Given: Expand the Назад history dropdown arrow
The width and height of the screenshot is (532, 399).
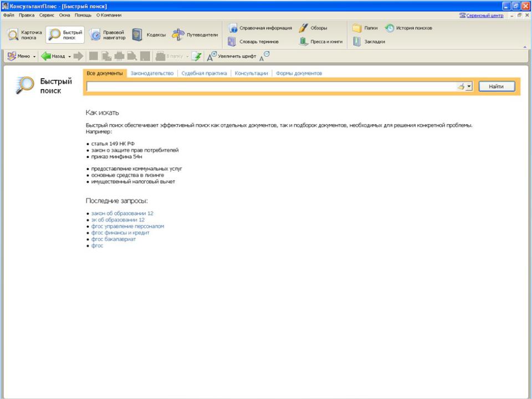Looking at the screenshot, I should 70,57.
